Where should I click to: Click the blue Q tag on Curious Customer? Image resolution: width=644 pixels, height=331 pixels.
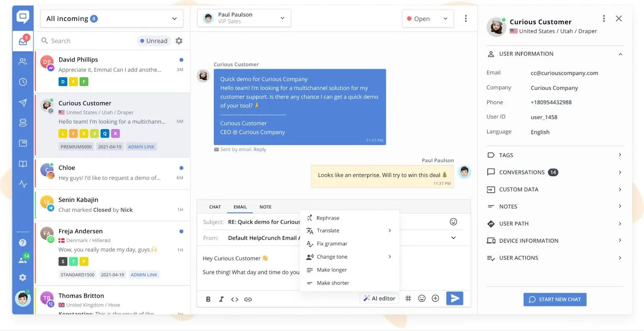tap(105, 134)
